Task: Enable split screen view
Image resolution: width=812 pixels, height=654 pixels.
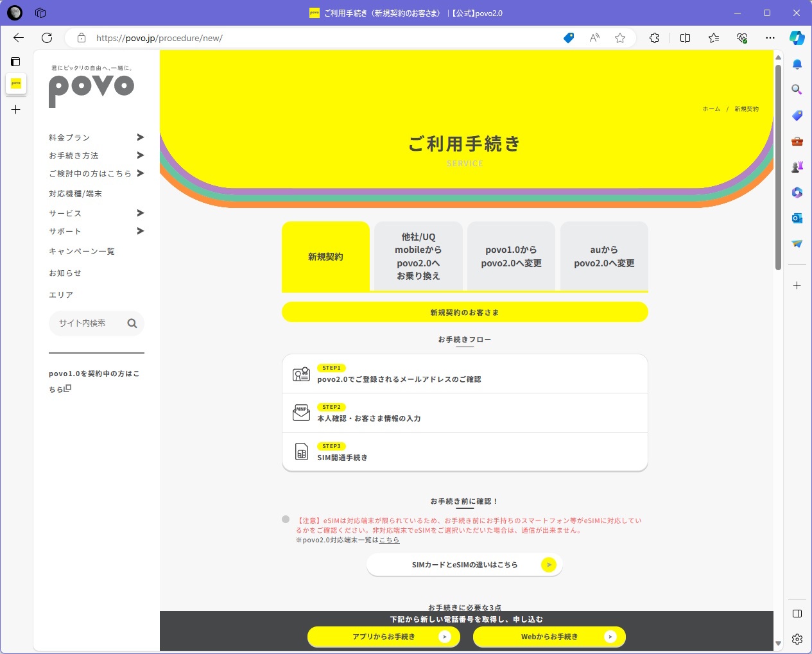Action: pos(685,38)
